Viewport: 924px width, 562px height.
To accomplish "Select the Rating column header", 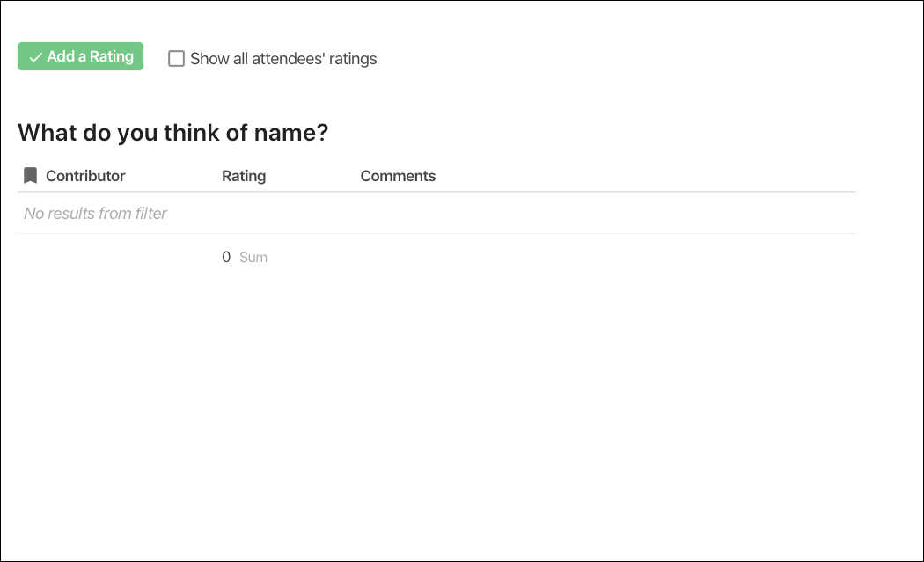I will 244,176.
